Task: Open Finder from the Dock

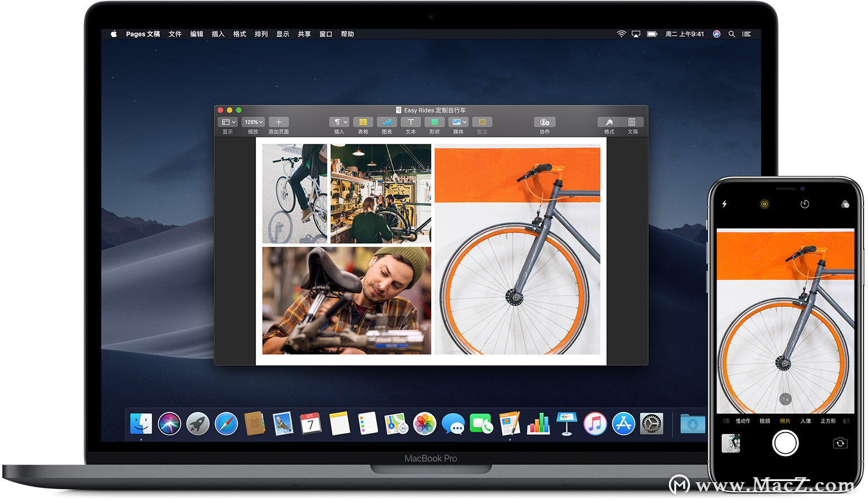Action: click(x=141, y=424)
